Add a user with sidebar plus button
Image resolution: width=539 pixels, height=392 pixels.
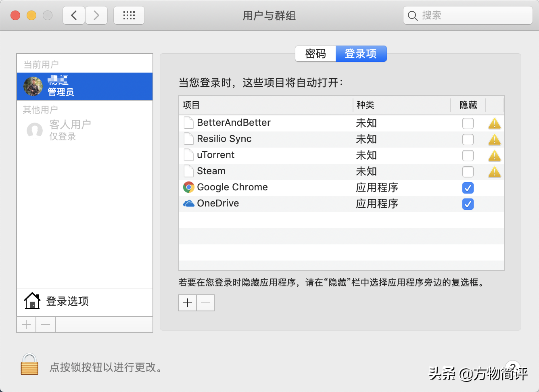[x=26, y=325]
